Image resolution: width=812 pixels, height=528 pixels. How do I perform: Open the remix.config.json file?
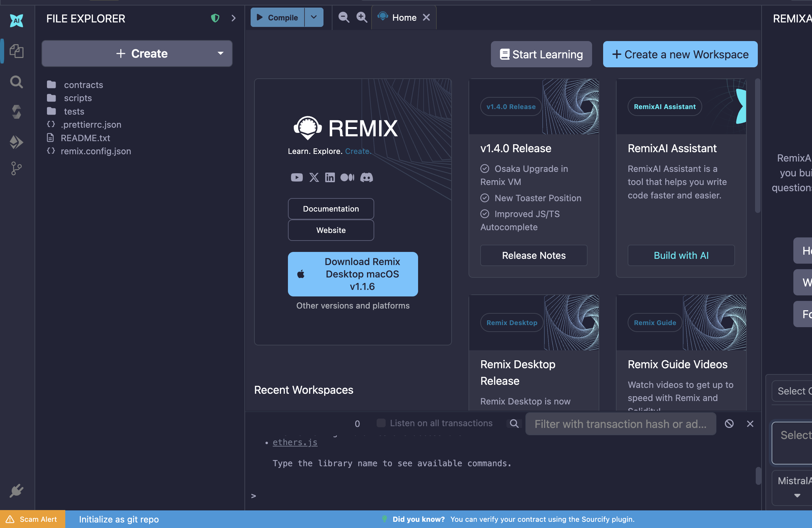tap(96, 151)
